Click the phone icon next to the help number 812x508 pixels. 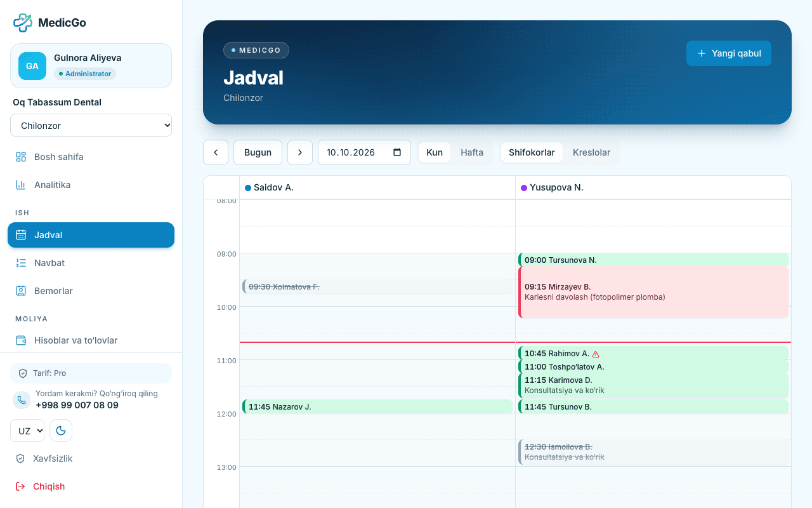(x=22, y=400)
